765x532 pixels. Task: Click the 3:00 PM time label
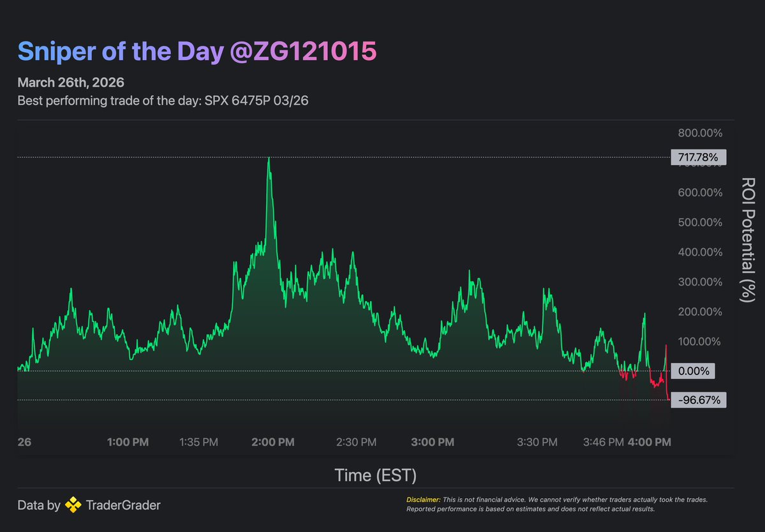(433, 441)
